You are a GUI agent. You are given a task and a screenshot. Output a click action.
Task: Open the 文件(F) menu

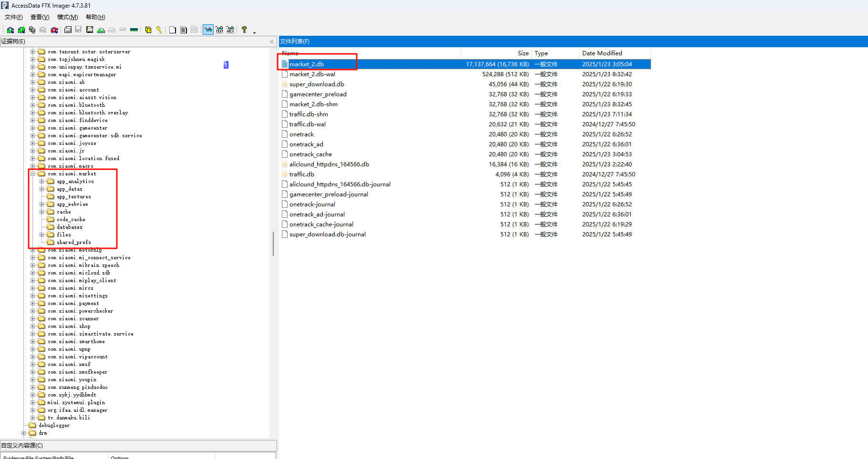click(x=14, y=17)
